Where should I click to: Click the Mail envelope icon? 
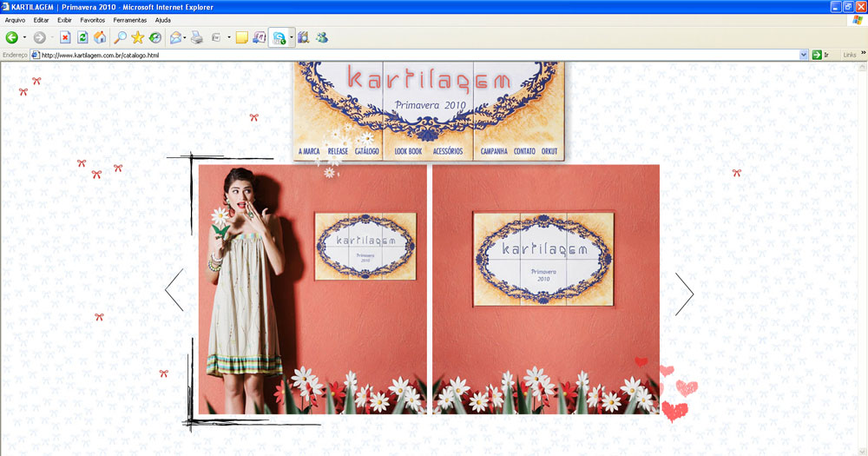pos(175,37)
